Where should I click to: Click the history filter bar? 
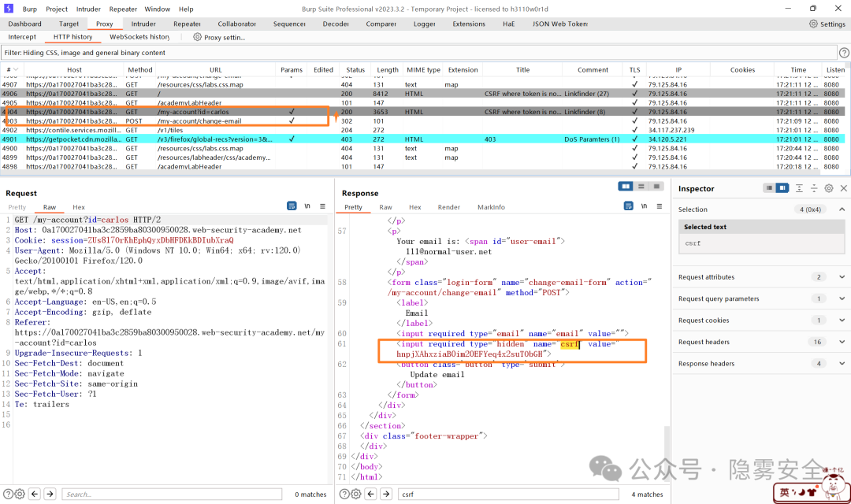(418, 53)
